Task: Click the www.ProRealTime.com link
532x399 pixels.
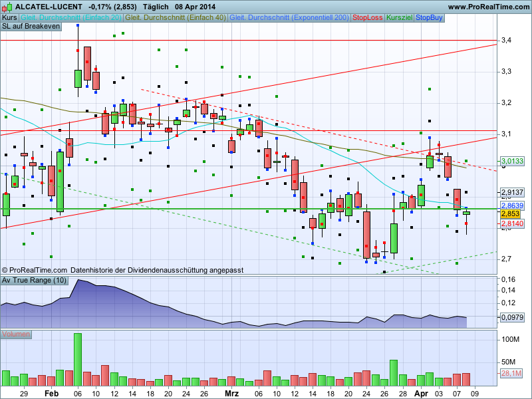Action: [489, 7]
